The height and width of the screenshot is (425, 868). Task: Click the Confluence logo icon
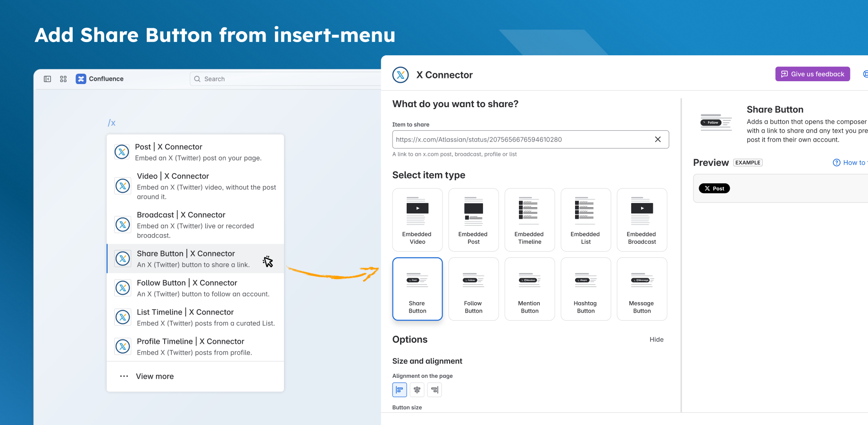click(x=81, y=79)
